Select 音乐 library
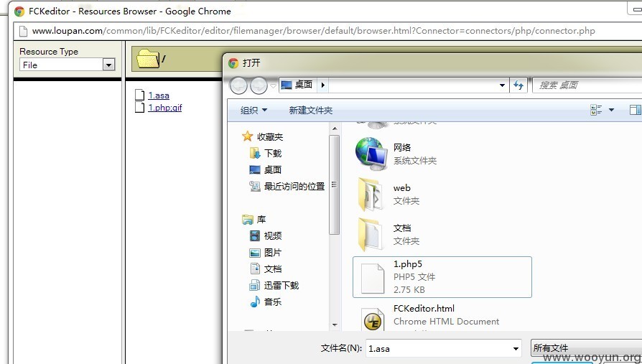 (x=265, y=302)
